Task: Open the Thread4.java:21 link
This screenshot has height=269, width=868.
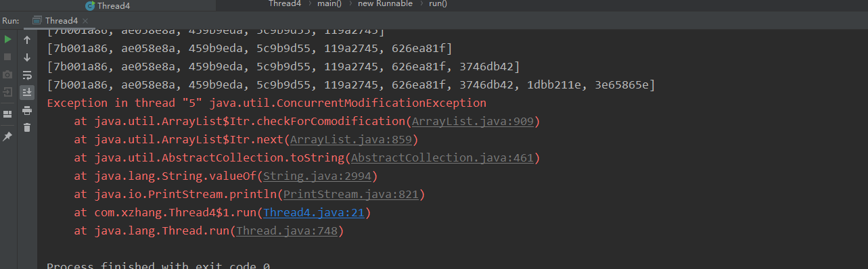Action: pos(314,213)
